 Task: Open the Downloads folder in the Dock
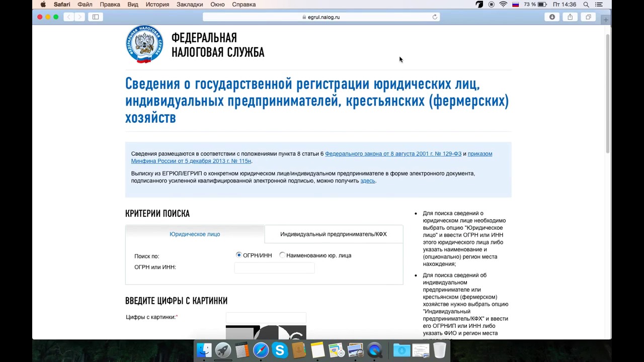tap(401, 350)
